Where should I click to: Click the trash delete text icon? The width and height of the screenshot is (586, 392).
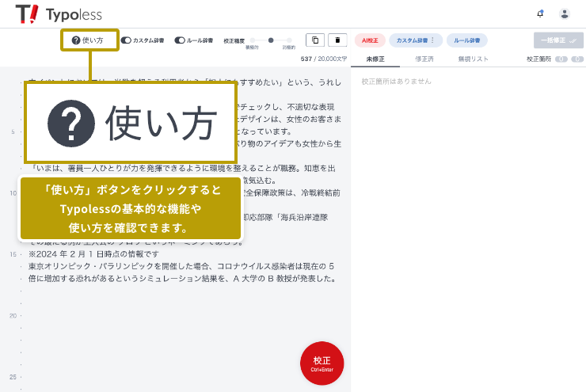[337, 40]
